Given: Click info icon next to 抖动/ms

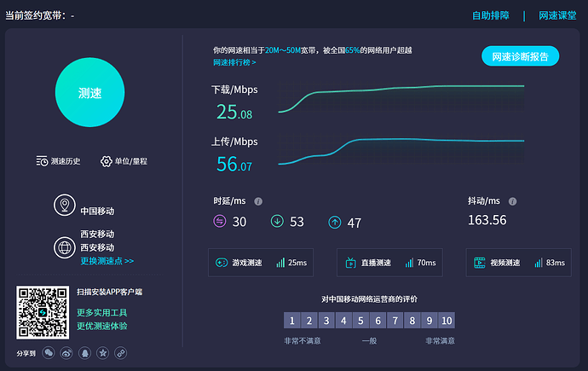Looking at the screenshot, I should click(x=513, y=201).
